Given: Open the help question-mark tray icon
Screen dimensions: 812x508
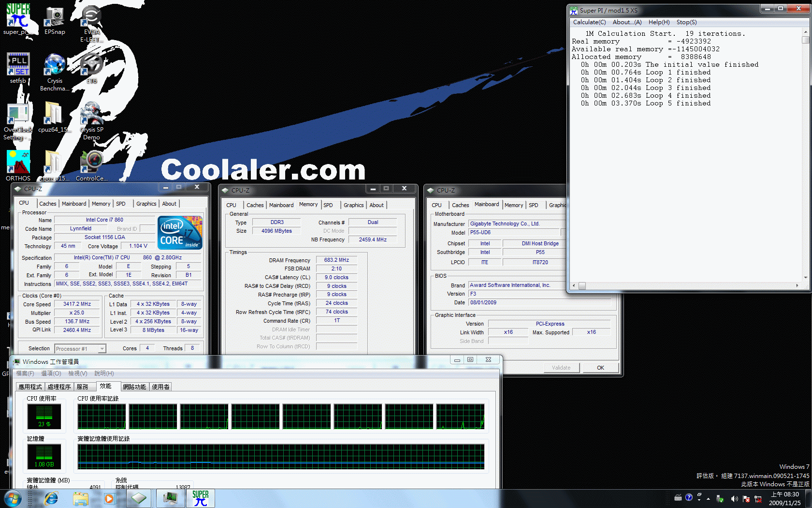Looking at the screenshot, I should (689, 497).
